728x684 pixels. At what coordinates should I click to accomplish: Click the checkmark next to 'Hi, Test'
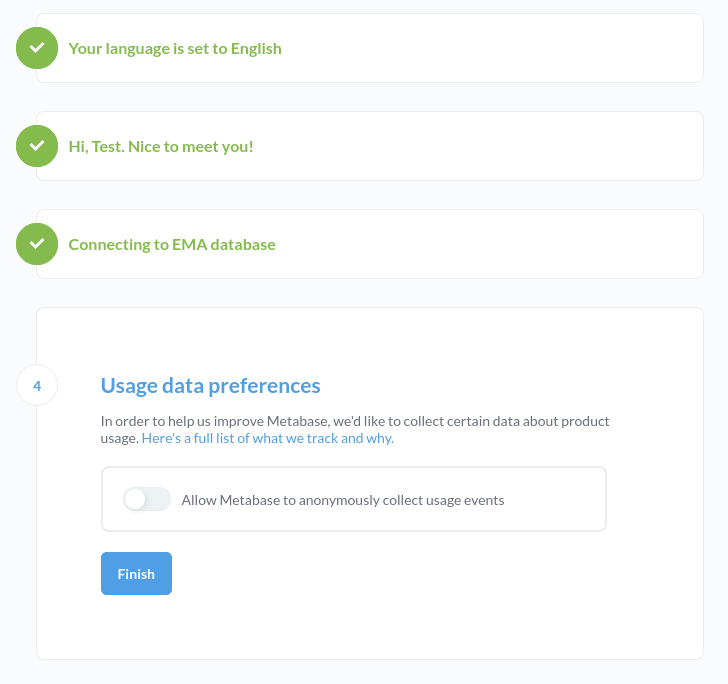tap(37, 146)
